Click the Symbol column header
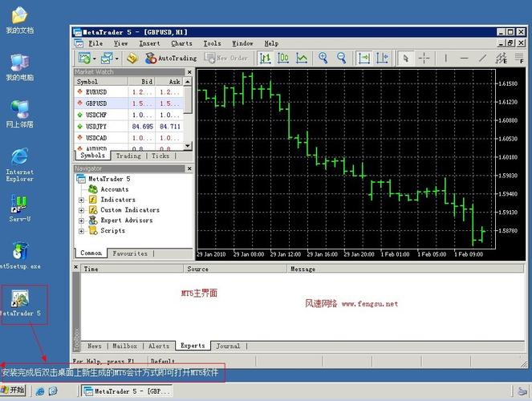This screenshot has width=532, height=401. point(101,81)
